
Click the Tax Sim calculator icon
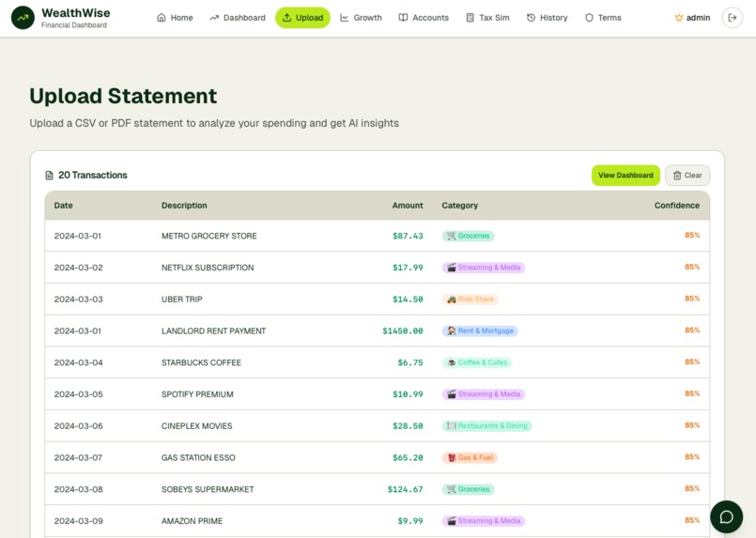click(471, 18)
